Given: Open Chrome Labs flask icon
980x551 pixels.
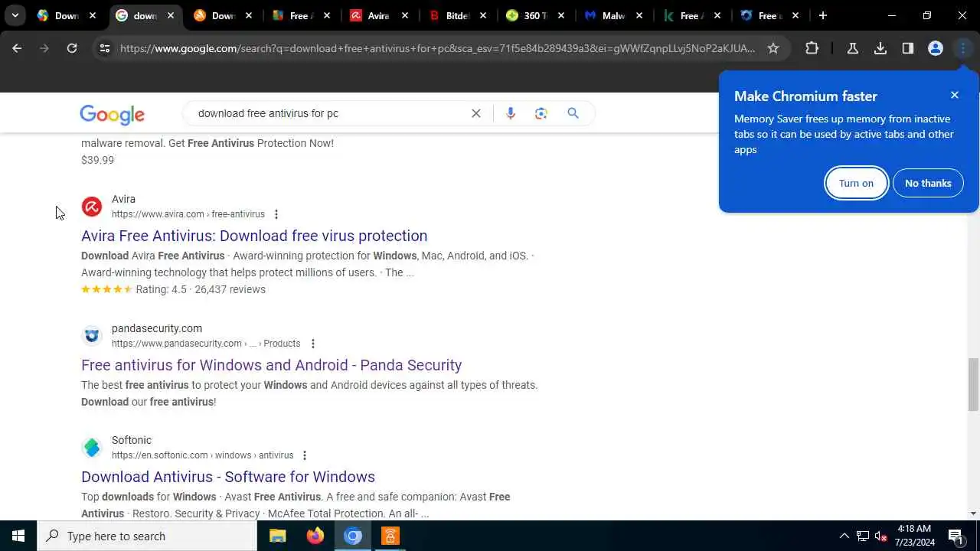Looking at the screenshot, I should (x=853, y=48).
